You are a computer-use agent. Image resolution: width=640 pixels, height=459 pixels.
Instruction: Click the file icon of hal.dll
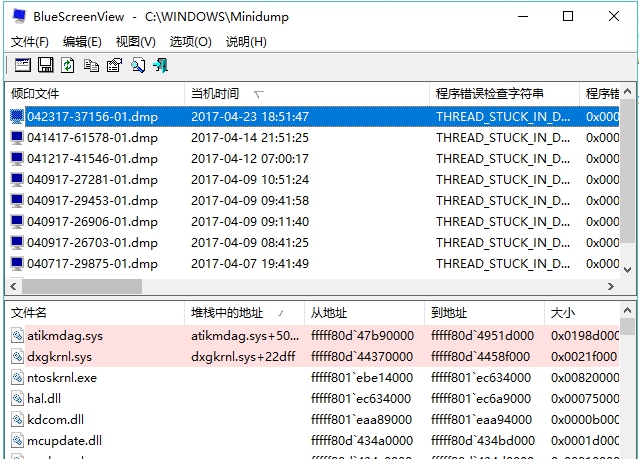17,398
